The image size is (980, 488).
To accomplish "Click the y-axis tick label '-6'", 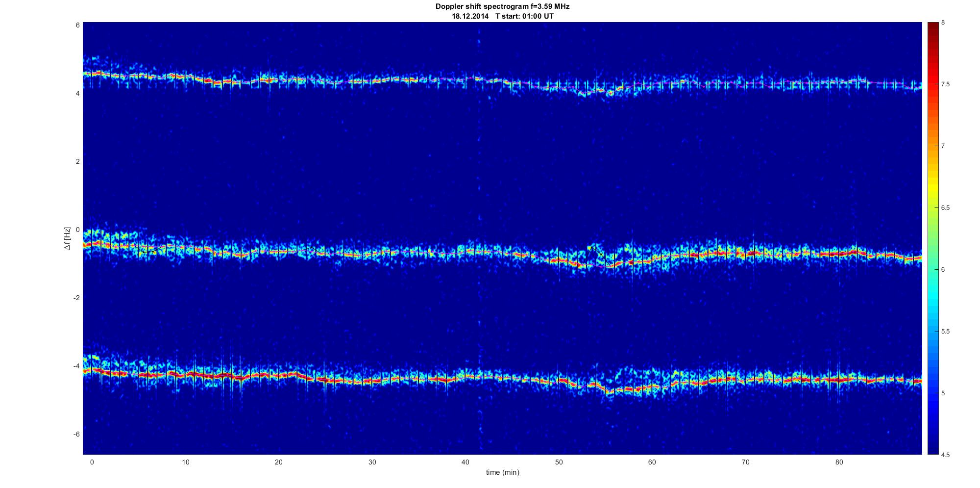I will coord(76,435).
